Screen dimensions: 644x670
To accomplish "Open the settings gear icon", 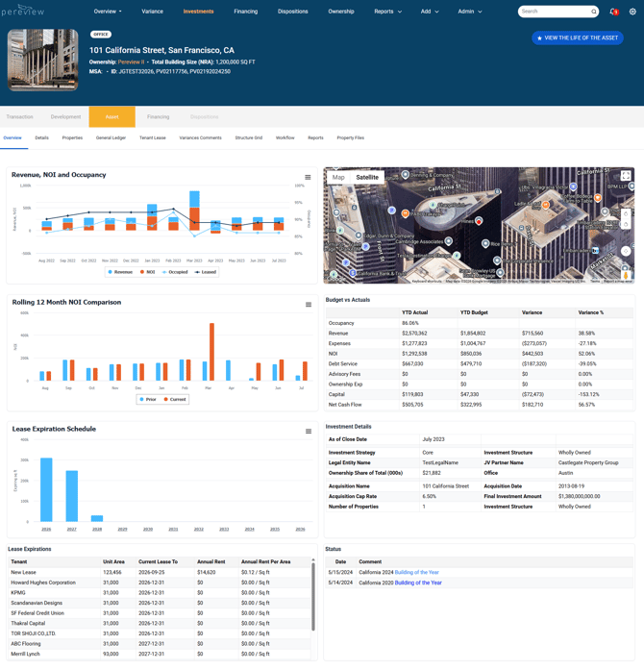I will [632, 12].
